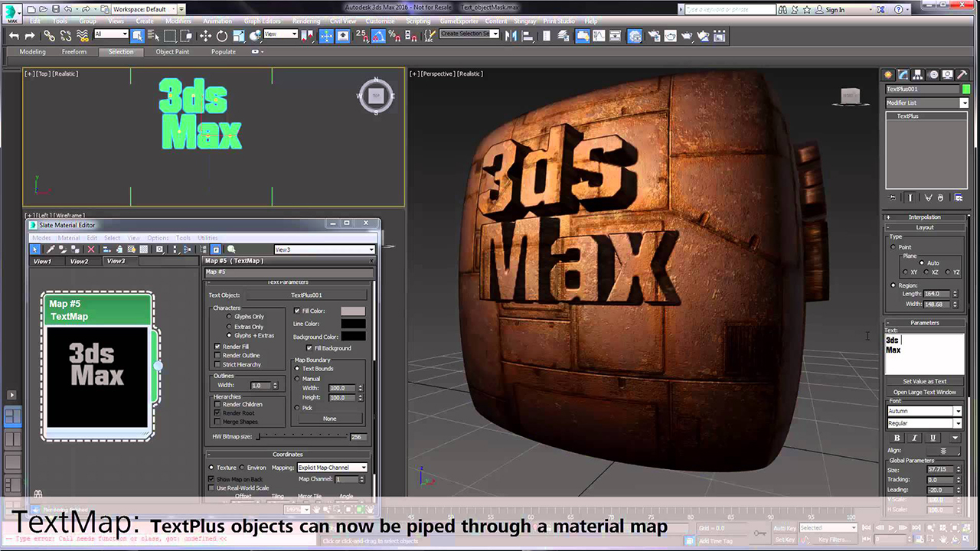The height and width of the screenshot is (551, 980).
Task: Click the TextPlus001 text object button
Action: pyautogui.click(x=306, y=295)
